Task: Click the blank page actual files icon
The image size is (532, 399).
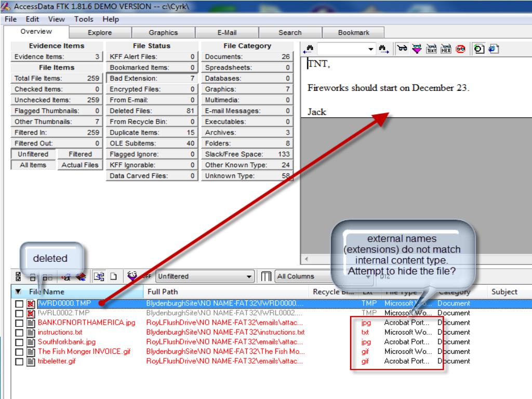Action: (114, 276)
